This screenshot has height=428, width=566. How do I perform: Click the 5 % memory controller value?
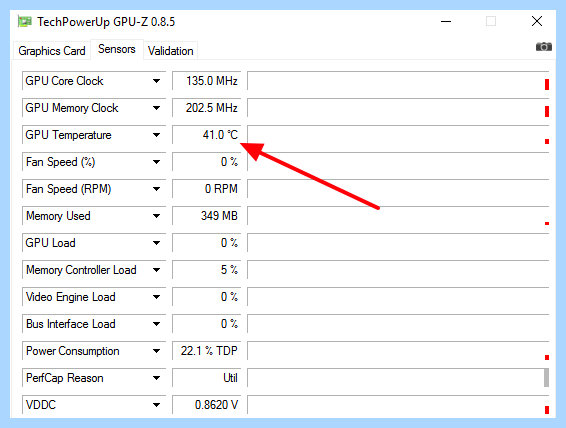tap(206, 270)
